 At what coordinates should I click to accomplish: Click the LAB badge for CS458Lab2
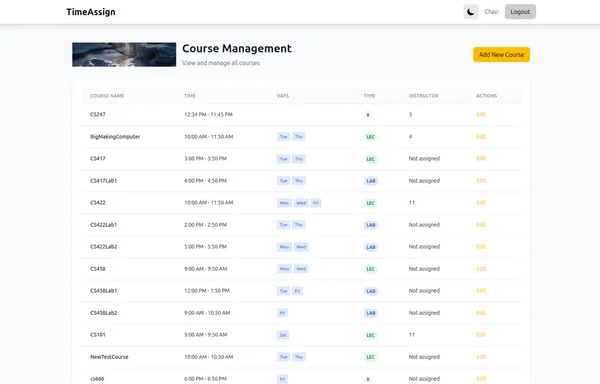371,313
